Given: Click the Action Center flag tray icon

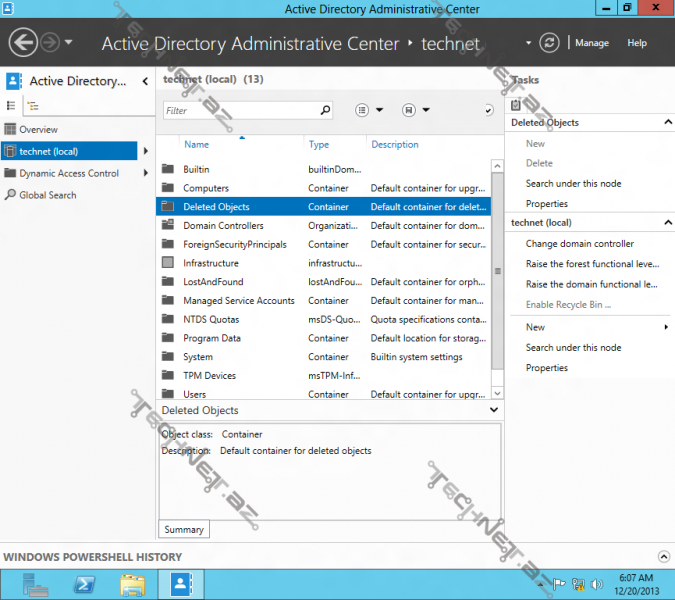Looking at the screenshot, I should click(x=559, y=584).
